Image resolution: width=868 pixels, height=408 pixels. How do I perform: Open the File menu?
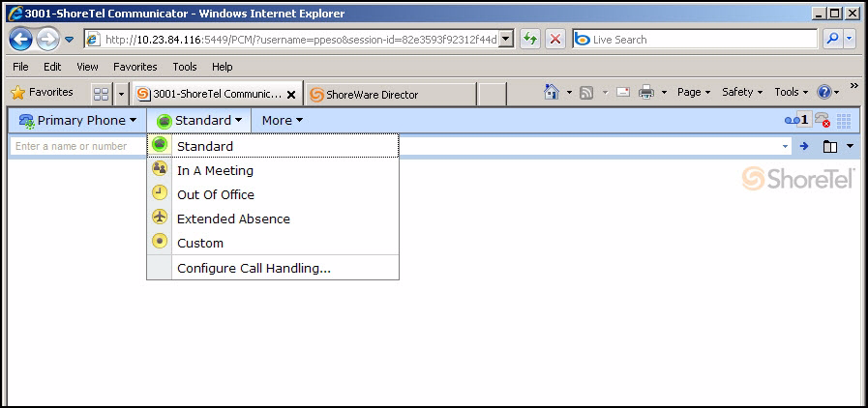pyautogui.click(x=20, y=67)
